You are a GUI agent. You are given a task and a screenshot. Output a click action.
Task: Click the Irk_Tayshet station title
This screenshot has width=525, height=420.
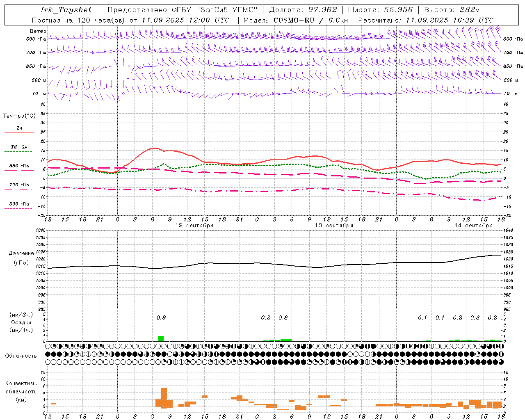pos(66,10)
